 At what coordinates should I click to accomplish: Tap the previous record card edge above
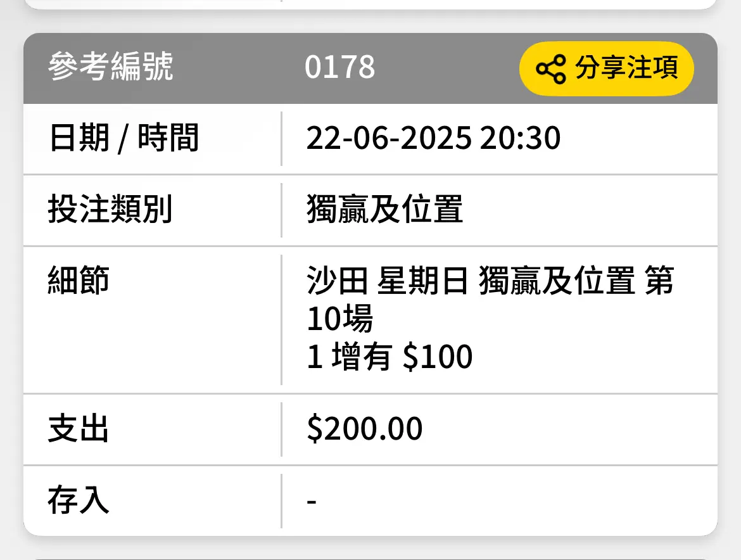pyautogui.click(x=370, y=4)
